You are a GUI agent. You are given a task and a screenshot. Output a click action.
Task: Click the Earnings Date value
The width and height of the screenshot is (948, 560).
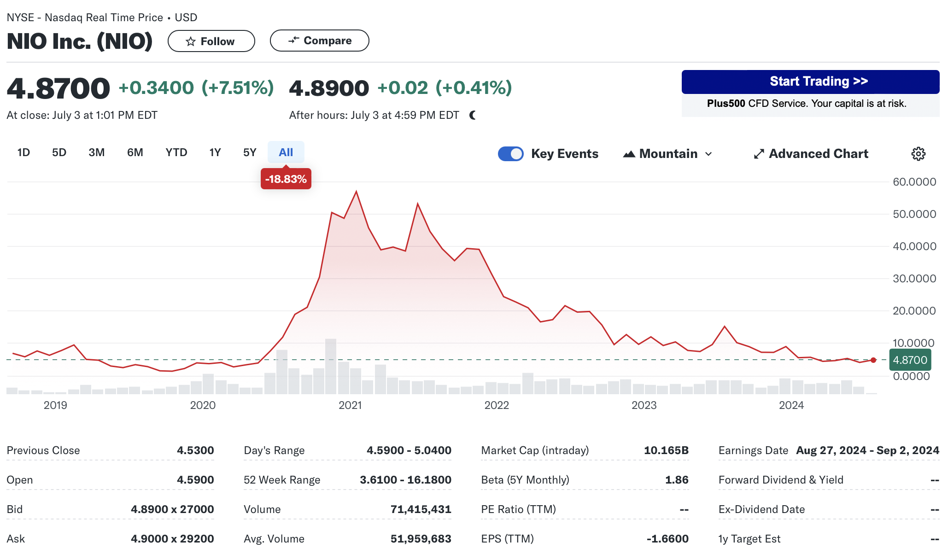tap(867, 450)
